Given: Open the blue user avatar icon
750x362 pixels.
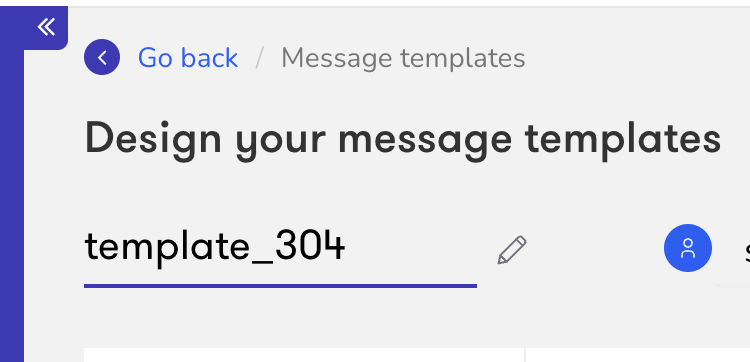Looking at the screenshot, I should pyautogui.click(x=688, y=248).
